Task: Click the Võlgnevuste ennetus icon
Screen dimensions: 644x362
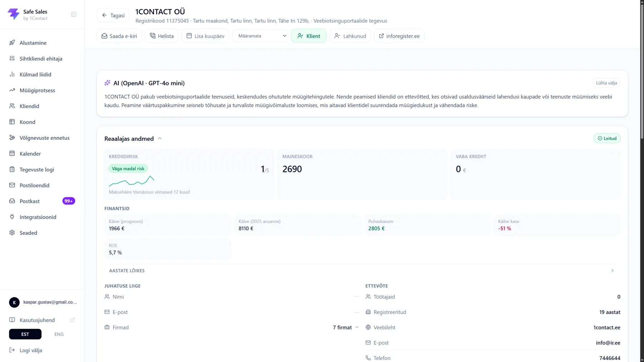Action: coord(12,138)
